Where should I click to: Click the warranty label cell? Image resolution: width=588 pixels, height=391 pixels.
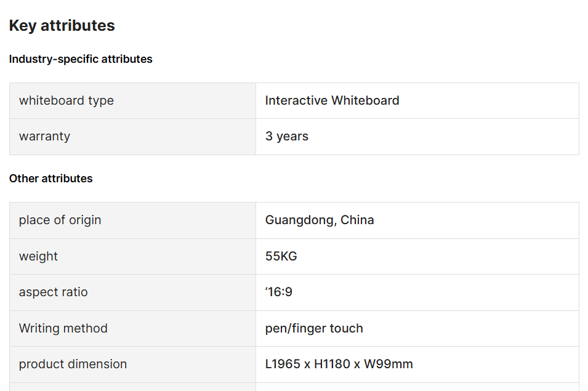[x=44, y=136]
